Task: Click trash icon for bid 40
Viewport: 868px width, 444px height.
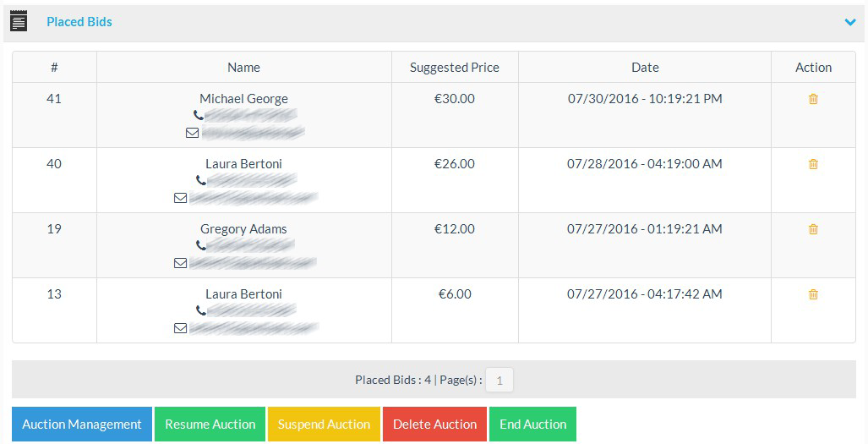Action: pyautogui.click(x=813, y=164)
